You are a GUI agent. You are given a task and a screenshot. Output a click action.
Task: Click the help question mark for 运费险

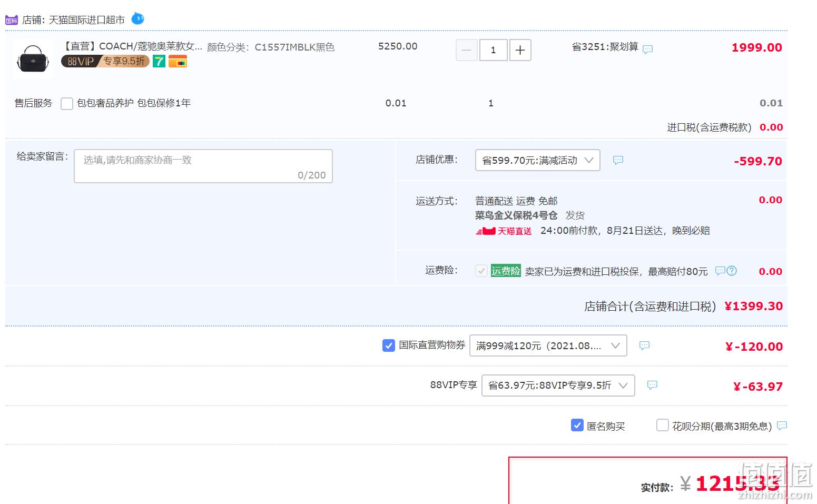pos(732,271)
